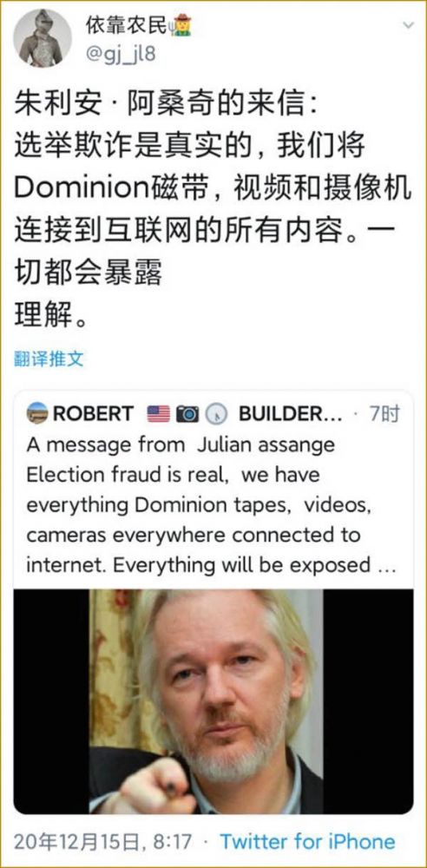Click the first line mentioning 朱利安·阿桑奇
Image resolution: width=427 pixels, height=868 pixels.
tap(167, 104)
